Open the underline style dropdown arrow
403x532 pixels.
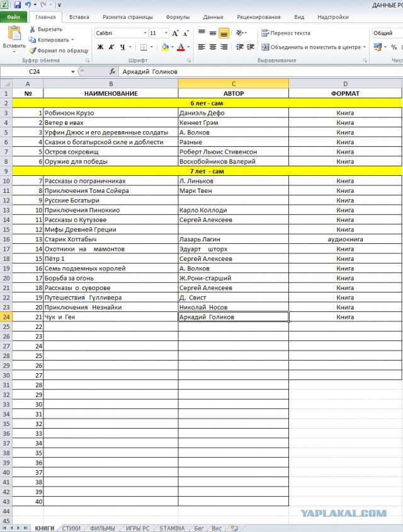point(130,47)
